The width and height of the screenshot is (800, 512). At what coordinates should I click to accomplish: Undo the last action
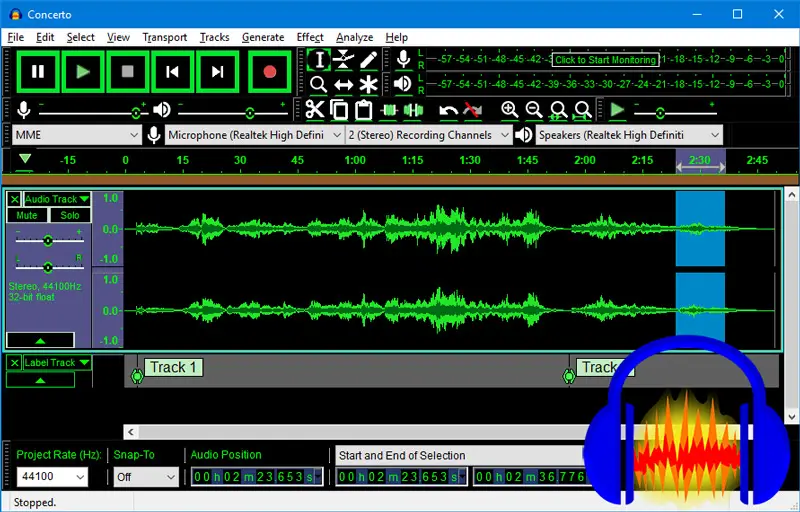448,110
